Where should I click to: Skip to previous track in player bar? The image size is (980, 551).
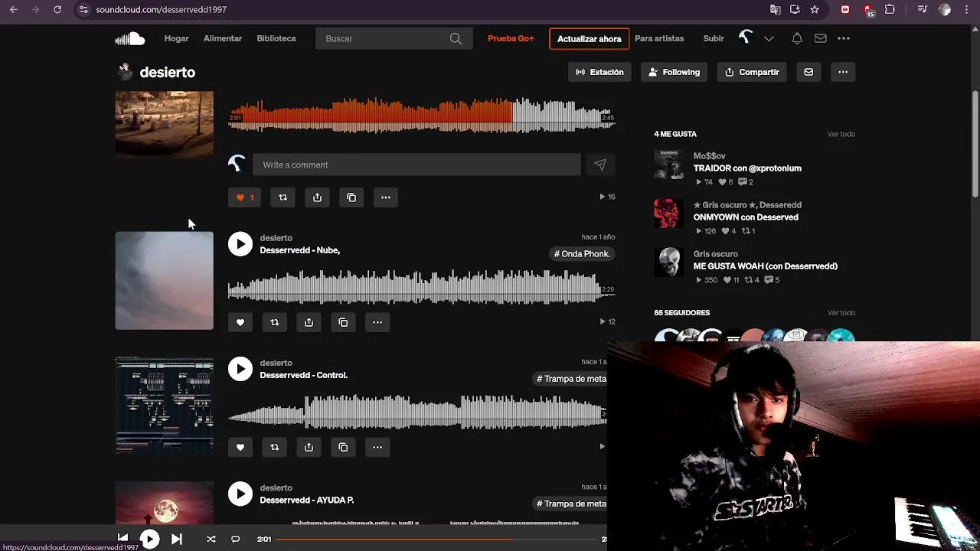(122, 539)
